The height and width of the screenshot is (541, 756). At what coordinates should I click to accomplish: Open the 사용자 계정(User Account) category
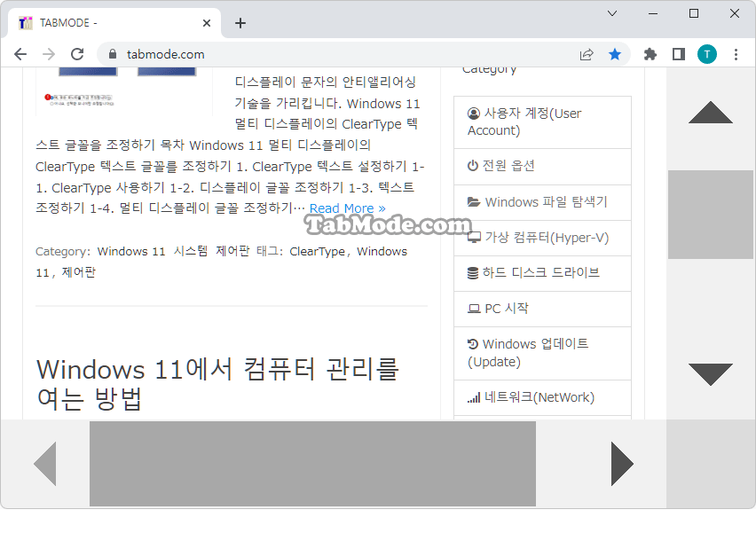[542, 122]
